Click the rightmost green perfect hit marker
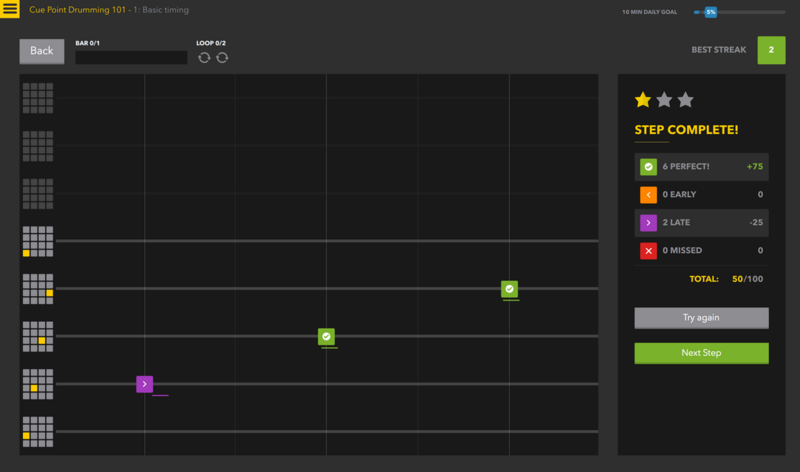Screen dimensions: 800x472 (509, 289)
